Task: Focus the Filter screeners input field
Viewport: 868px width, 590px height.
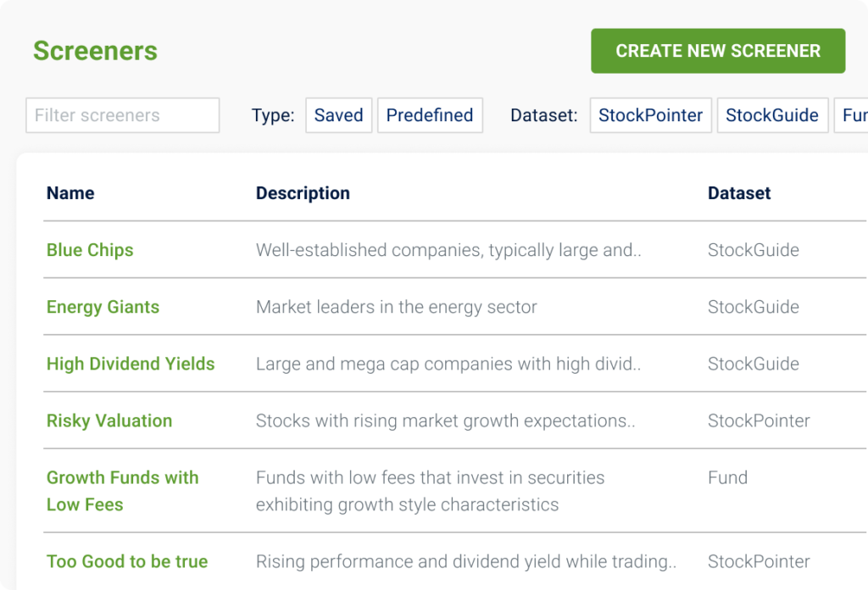Action: [x=123, y=115]
